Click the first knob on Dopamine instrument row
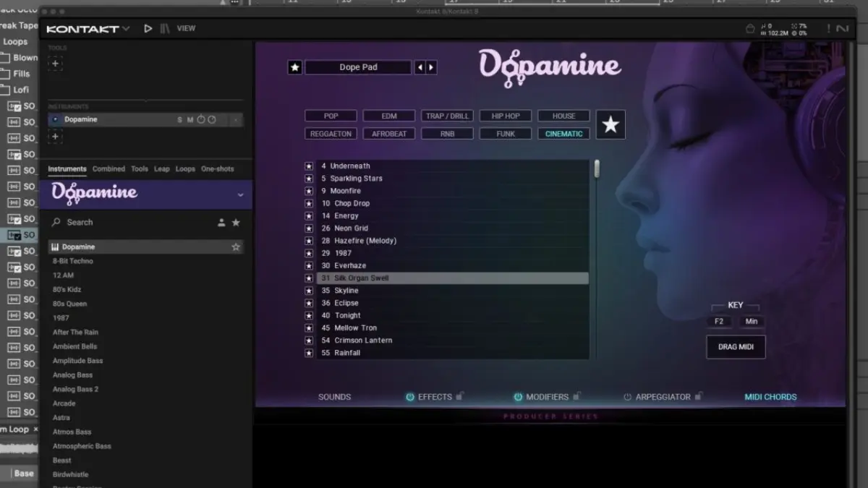Screen dimensions: 868x488 click(x=201, y=120)
